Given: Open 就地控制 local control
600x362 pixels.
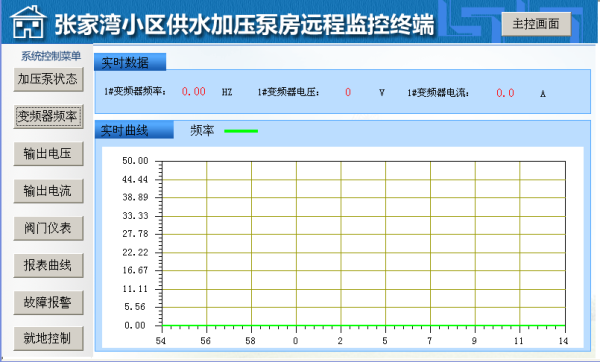Looking at the screenshot, I should click(48, 338).
